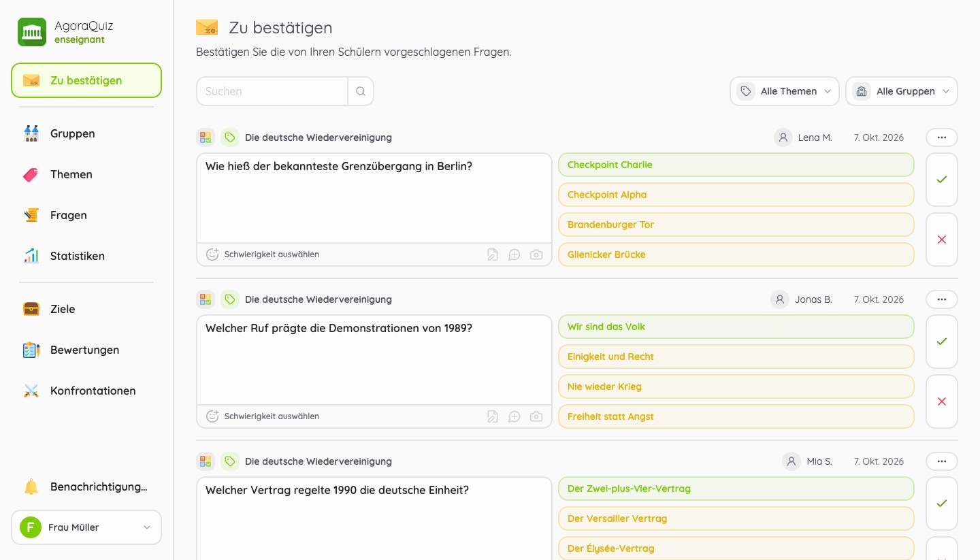Open more options for Mia S.'s question
Screen dimensions: 980x560
(942, 461)
